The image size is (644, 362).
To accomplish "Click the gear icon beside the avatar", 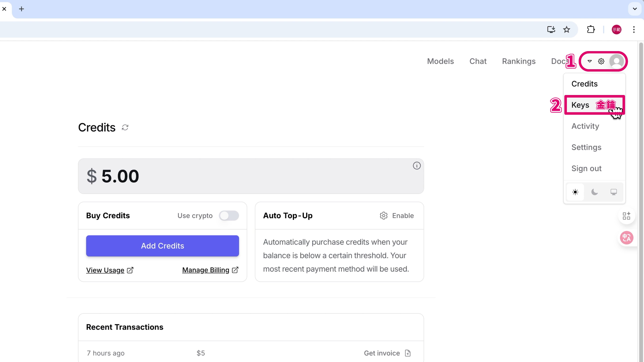I will [x=601, y=61].
